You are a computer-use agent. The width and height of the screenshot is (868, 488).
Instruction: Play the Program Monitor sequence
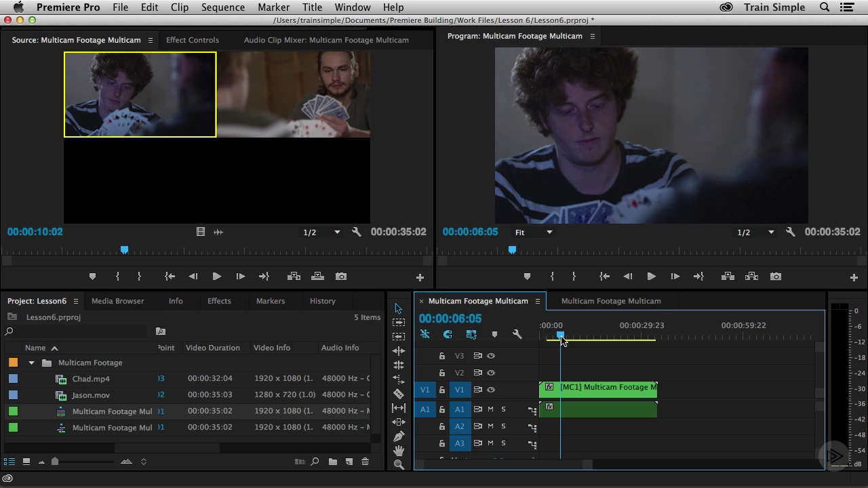coord(651,277)
